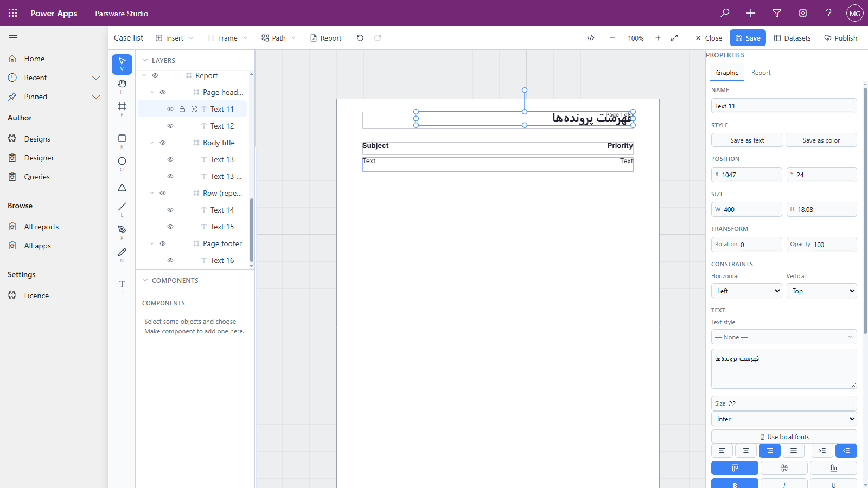Toggle lock on Text 11 layer
The image size is (868, 488).
click(182, 109)
